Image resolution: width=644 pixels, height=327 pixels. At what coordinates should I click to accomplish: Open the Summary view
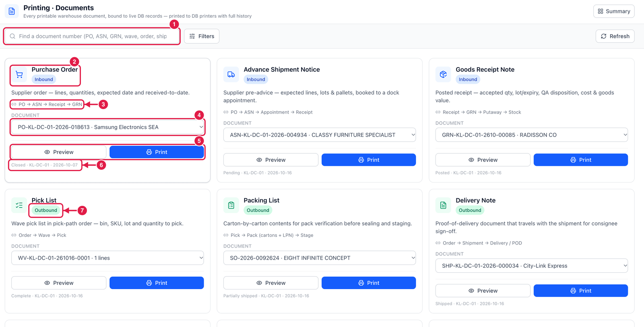[614, 11]
